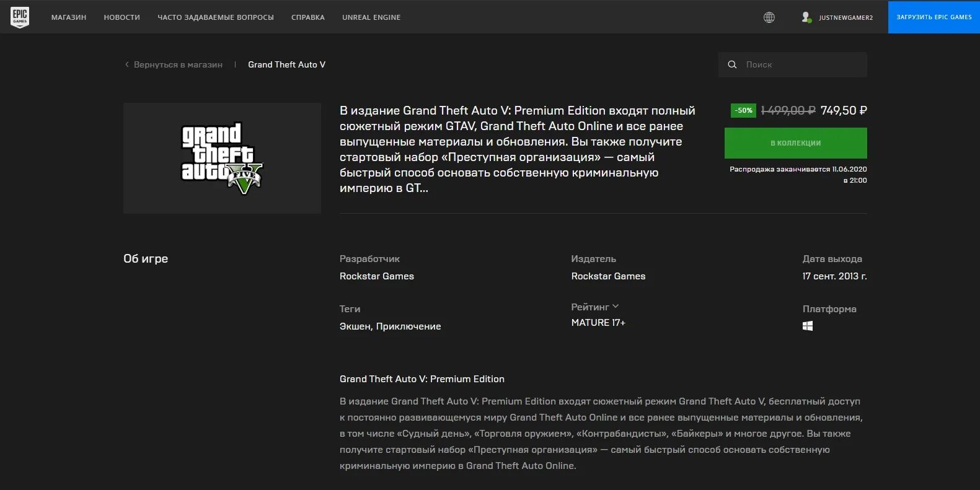Click the Epic Games logo

[20, 17]
